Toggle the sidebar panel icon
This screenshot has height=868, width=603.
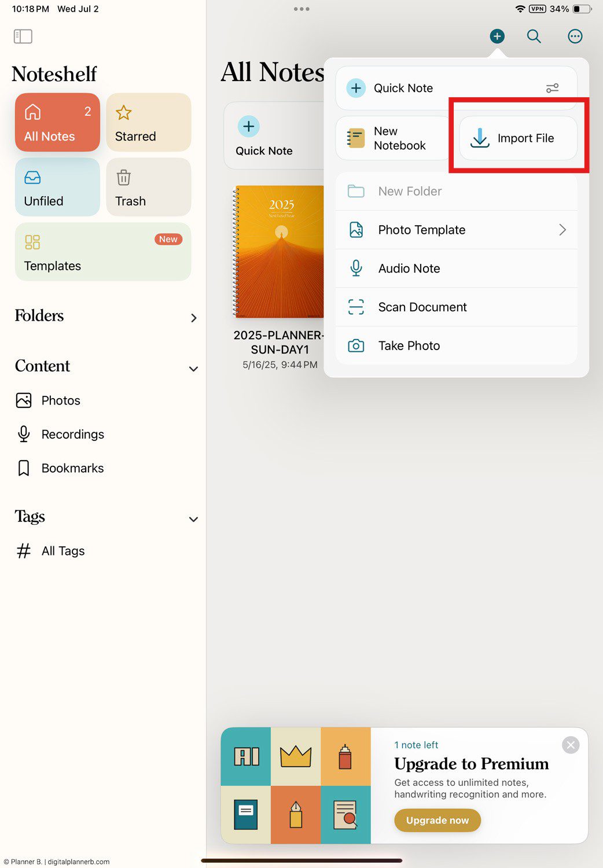coord(23,36)
